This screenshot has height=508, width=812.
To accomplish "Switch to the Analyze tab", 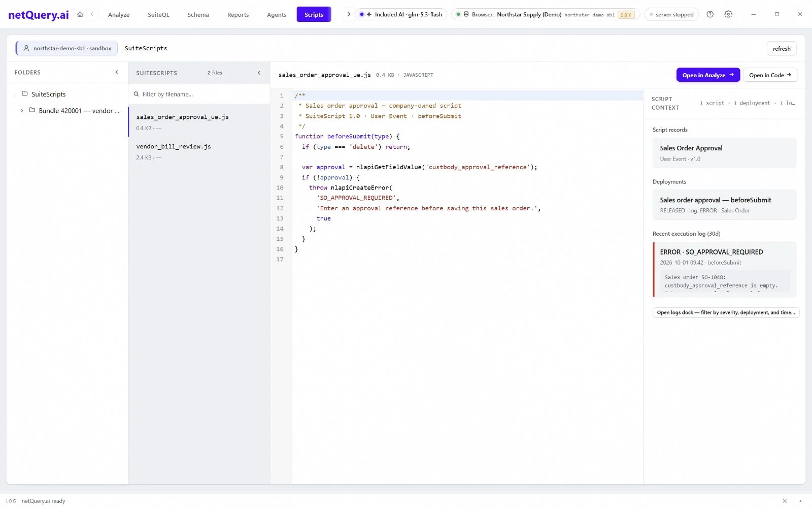I will pos(119,15).
